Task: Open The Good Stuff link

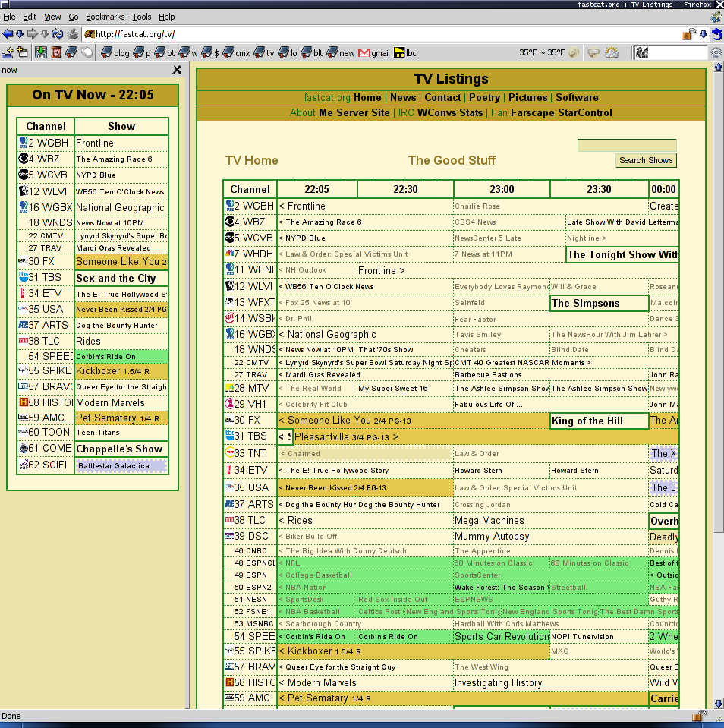Action: (452, 160)
